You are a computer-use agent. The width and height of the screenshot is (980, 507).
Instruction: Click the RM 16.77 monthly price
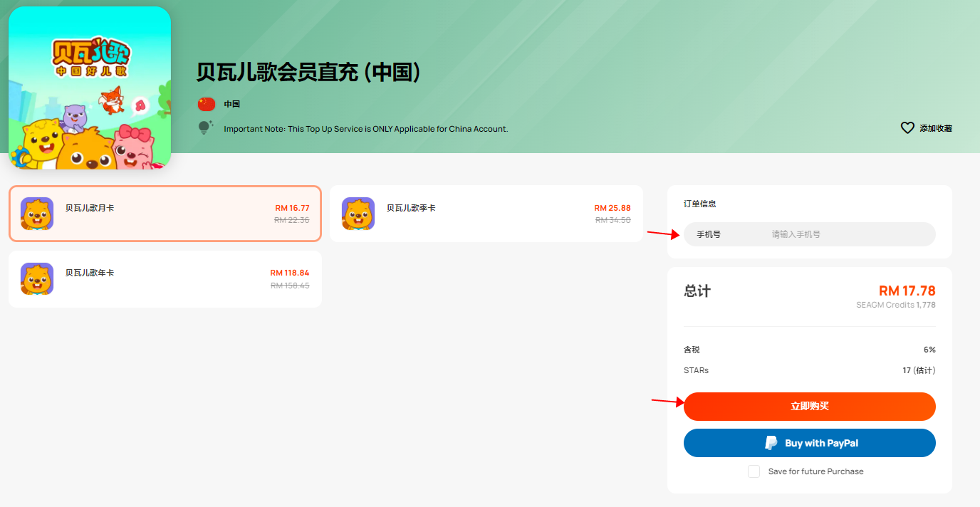(292, 208)
